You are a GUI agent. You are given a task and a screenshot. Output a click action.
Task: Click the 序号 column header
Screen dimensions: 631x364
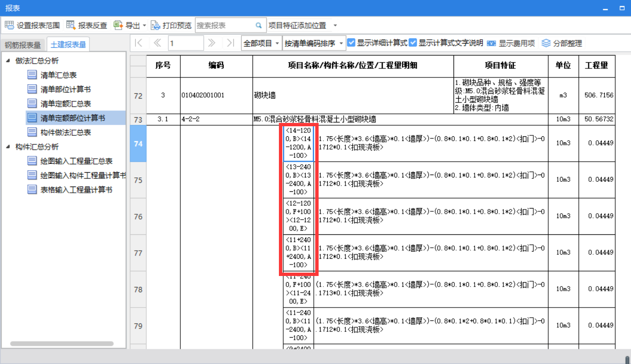[x=163, y=66]
